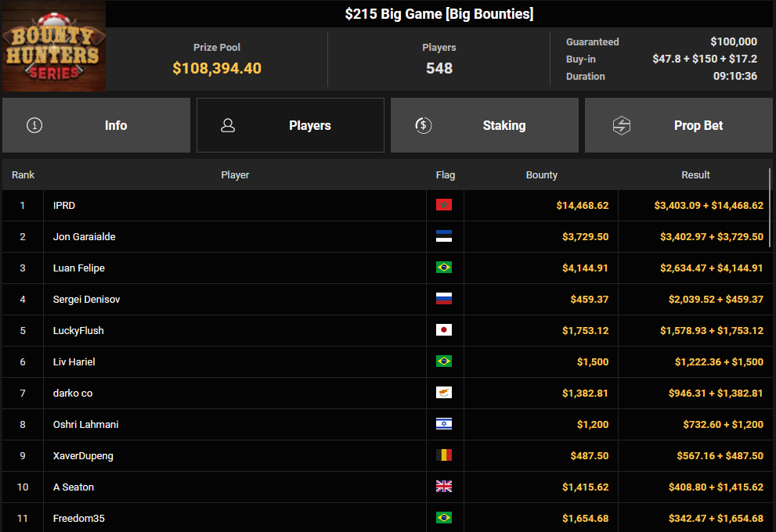Screen dimensions: 776x532
Task: Click A Seaton's UK flag icon
Action: (x=444, y=487)
